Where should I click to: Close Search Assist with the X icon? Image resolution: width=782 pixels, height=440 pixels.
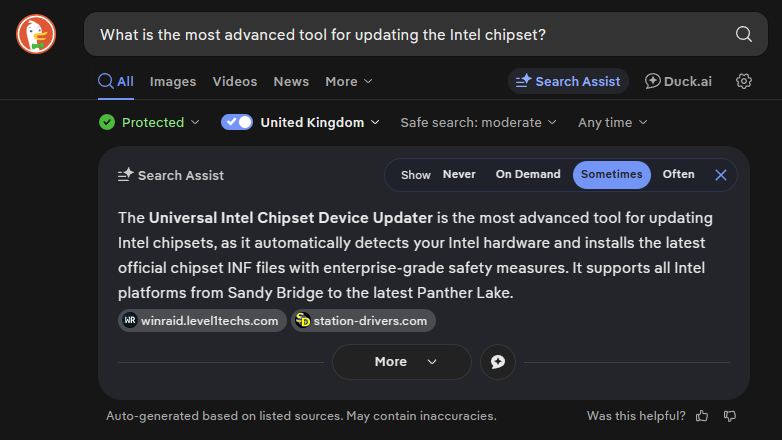pos(721,175)
